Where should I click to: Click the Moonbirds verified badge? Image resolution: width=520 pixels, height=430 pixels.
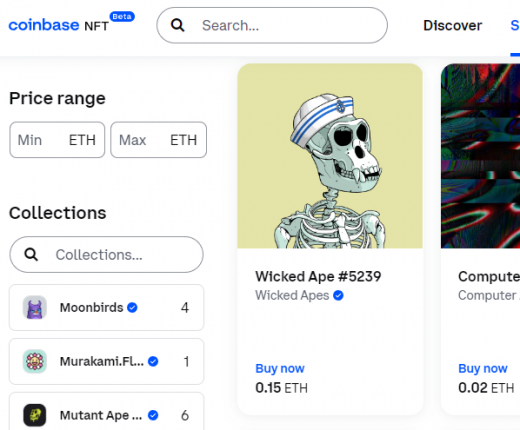click(x=132, y=307)
